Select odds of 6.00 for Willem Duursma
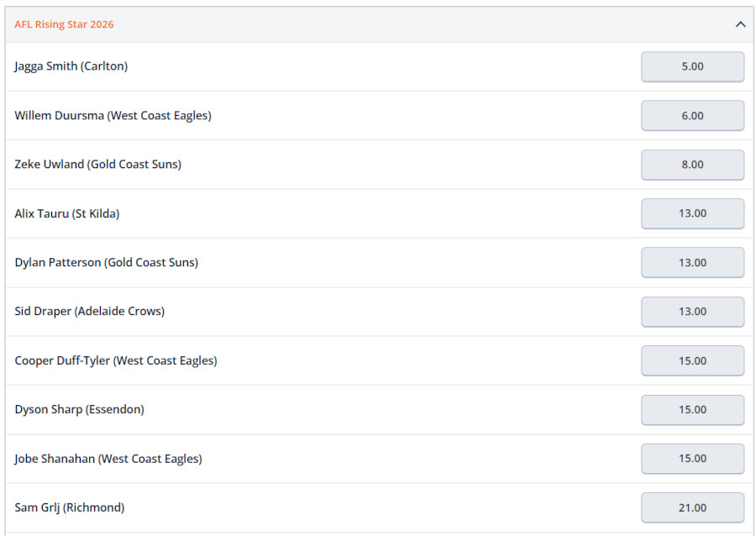 point(692,115)
